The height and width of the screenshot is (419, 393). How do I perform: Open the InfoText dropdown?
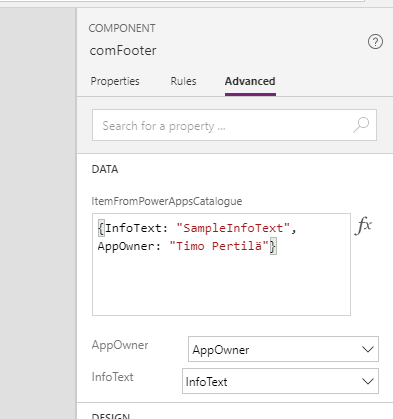click(x=280, y=381)
